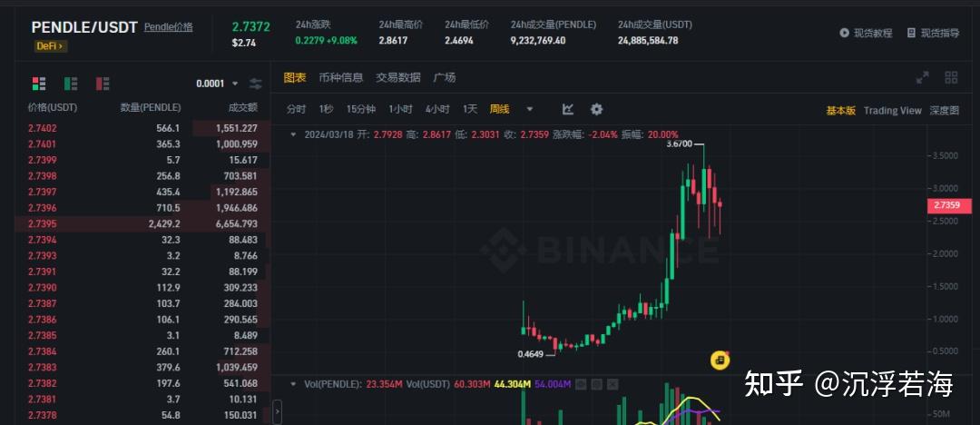Expand more time interval options
Viewport: 980px width, 425px height.
click(530, 109)
